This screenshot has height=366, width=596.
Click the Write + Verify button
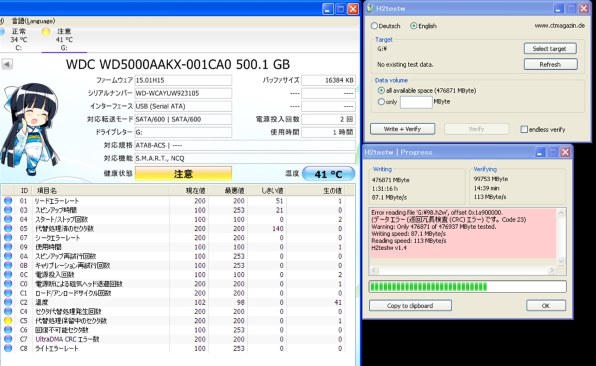pos(402,129)
